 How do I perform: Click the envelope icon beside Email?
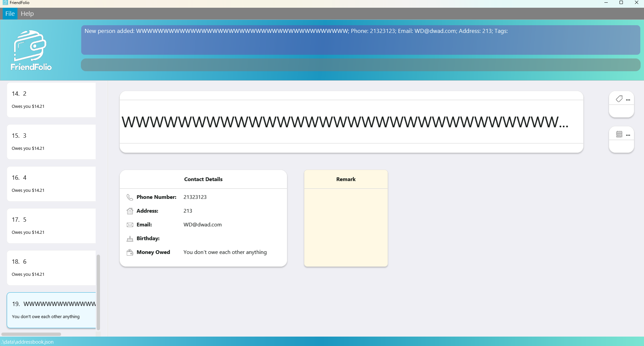130,225
